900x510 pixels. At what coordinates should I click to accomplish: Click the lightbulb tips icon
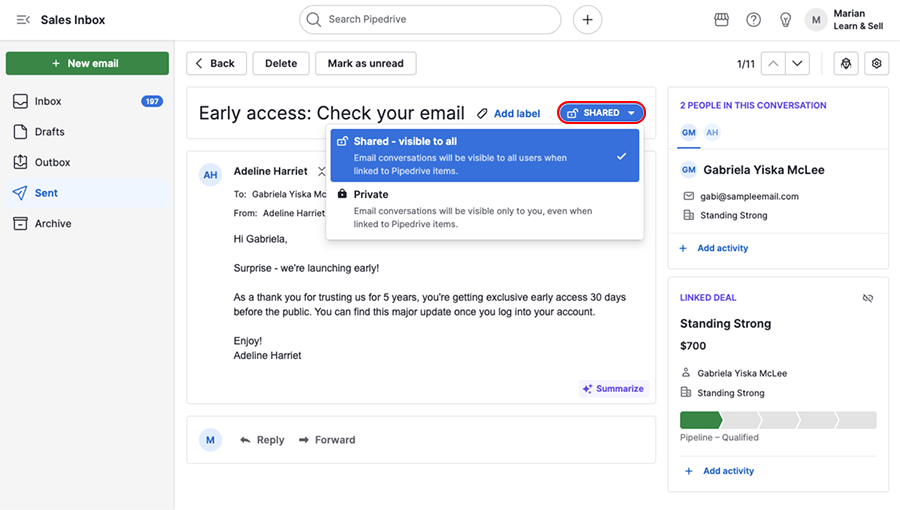(x=785, y=20)
